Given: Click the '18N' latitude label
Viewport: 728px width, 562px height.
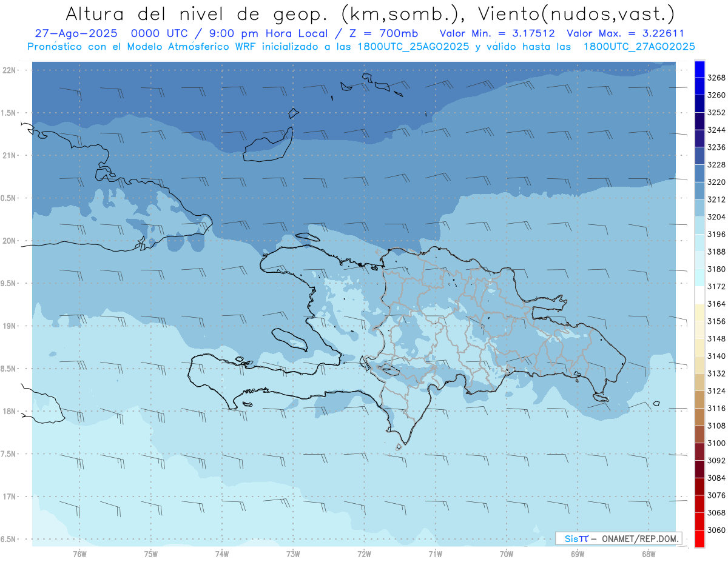Looking at the screenshot, I should point(9,411).
